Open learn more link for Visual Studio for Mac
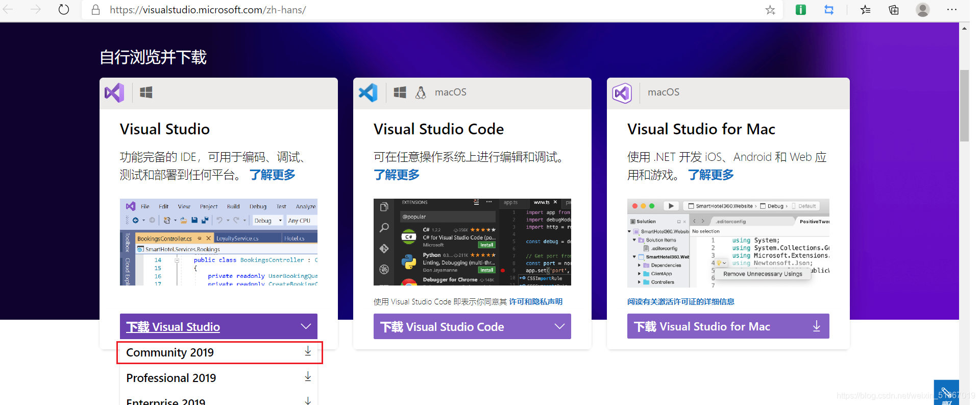980x405 pixels. pos(711,175)
